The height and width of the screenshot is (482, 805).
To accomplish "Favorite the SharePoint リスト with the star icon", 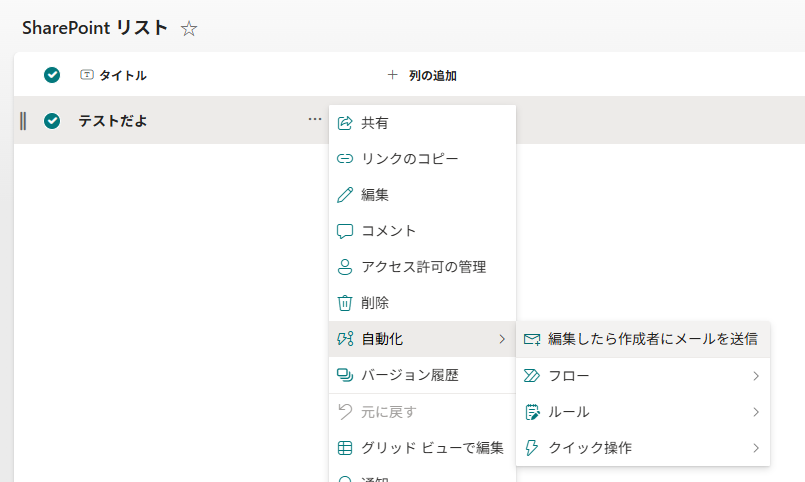I will (189, 28).
